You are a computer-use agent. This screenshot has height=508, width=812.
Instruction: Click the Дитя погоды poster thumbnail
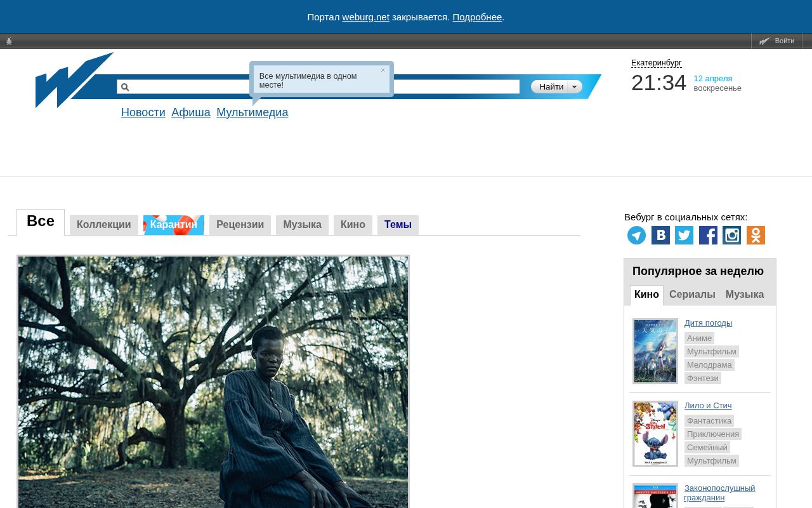[655, 351]
